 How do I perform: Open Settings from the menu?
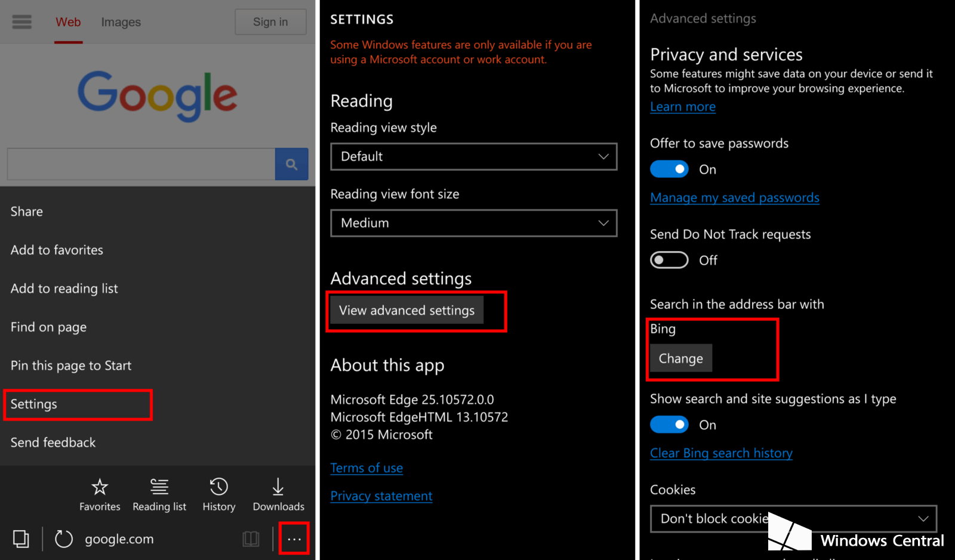[34, 404]
